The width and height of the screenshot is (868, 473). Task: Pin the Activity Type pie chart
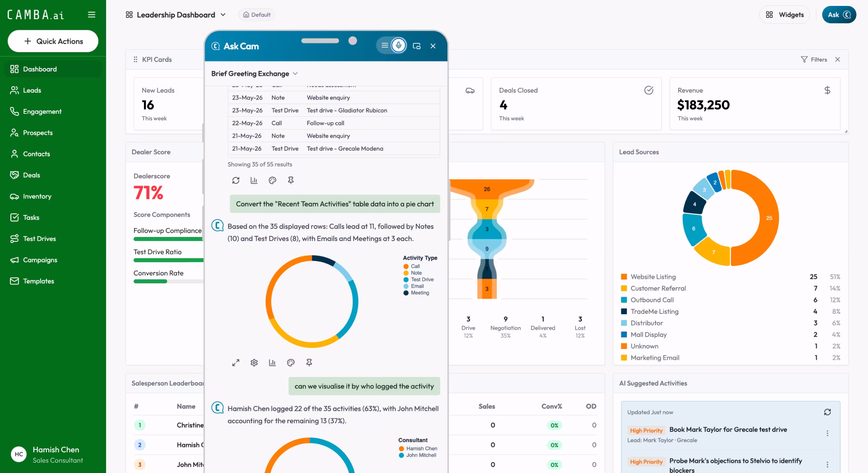[x=309, y=363]
